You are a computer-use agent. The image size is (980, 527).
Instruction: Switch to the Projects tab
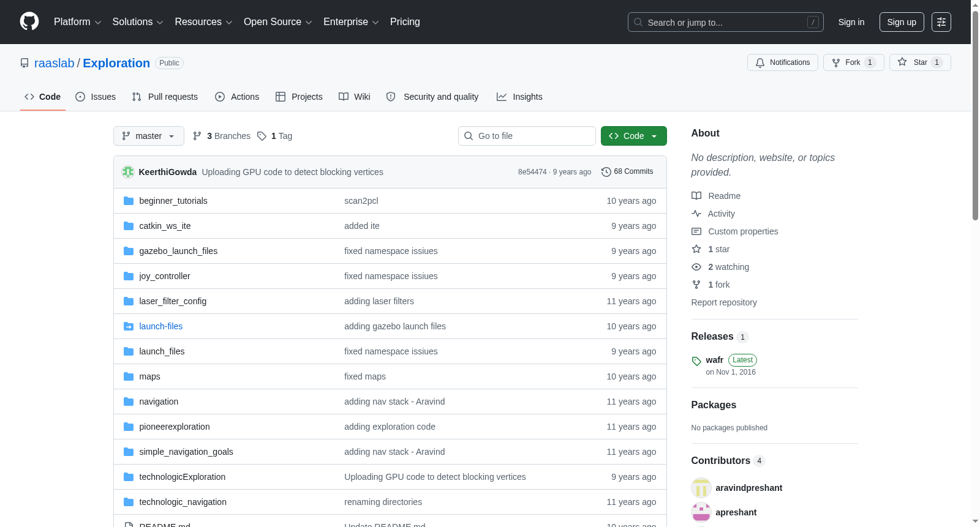pyautogui.click(x=299, y=97)
